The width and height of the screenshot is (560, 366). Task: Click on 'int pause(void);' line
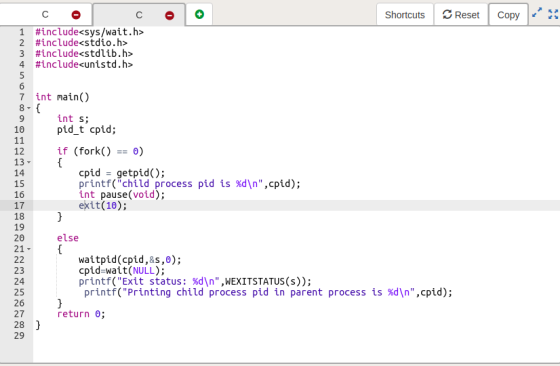coord(122,195)
